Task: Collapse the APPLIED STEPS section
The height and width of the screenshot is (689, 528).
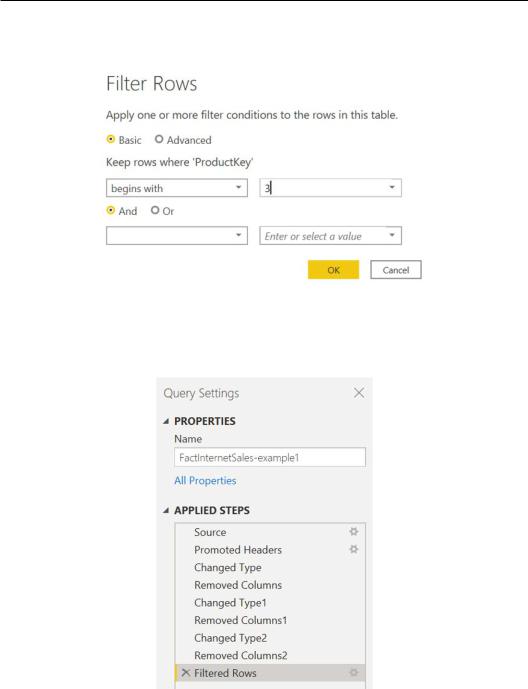Action: [x=166, y=511]
